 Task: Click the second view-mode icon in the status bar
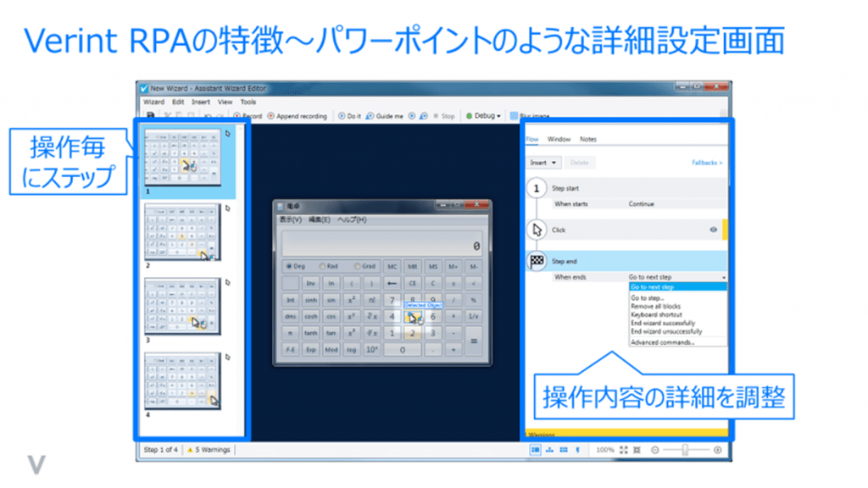[549, 450]
